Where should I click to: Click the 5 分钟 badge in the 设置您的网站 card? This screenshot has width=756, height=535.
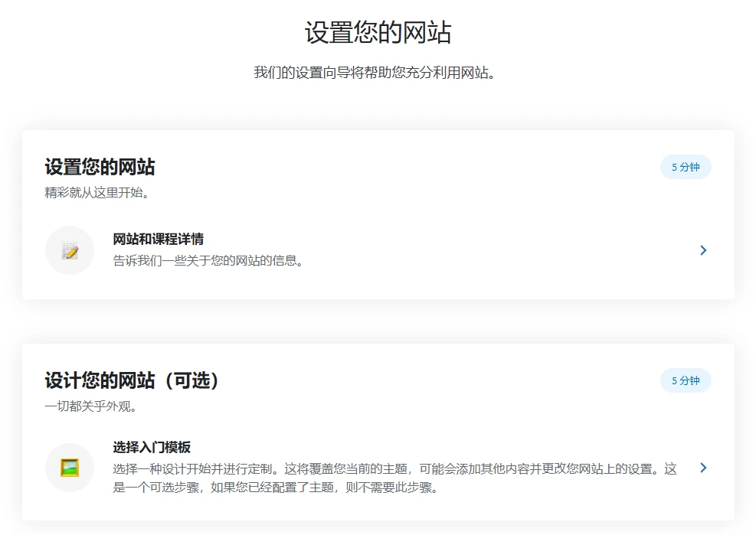(686, 167)
